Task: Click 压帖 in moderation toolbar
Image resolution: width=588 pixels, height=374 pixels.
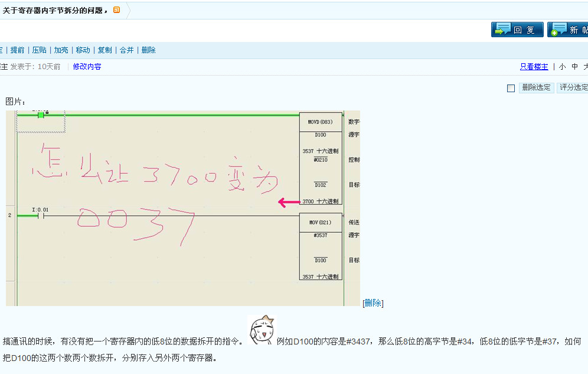Action: [x=40, y=50]
